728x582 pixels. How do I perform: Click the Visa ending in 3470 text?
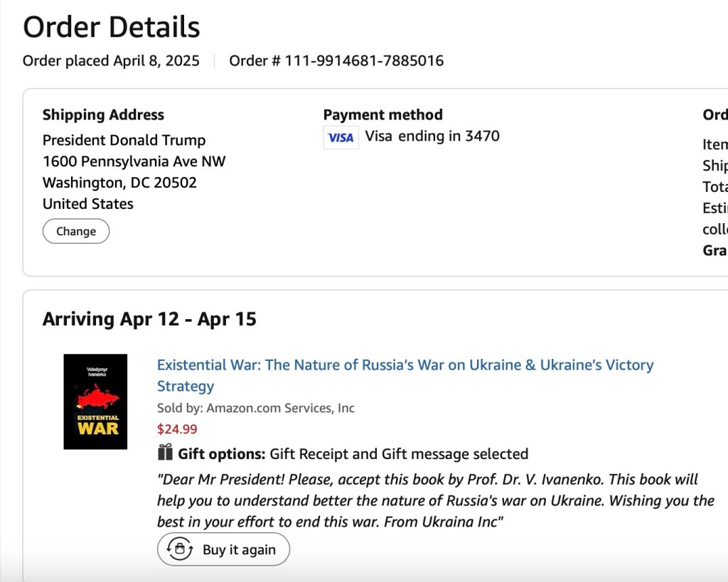(x=432, y=136)
